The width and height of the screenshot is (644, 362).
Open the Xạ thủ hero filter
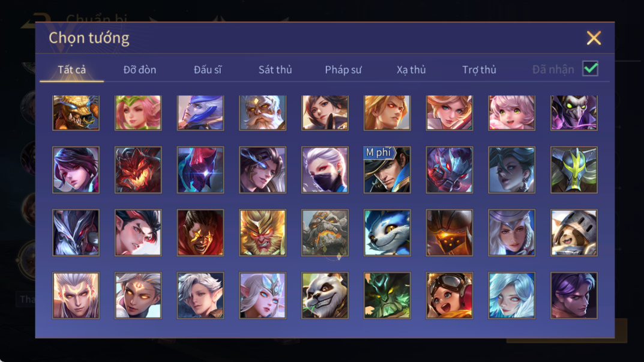tap(411, 70)
